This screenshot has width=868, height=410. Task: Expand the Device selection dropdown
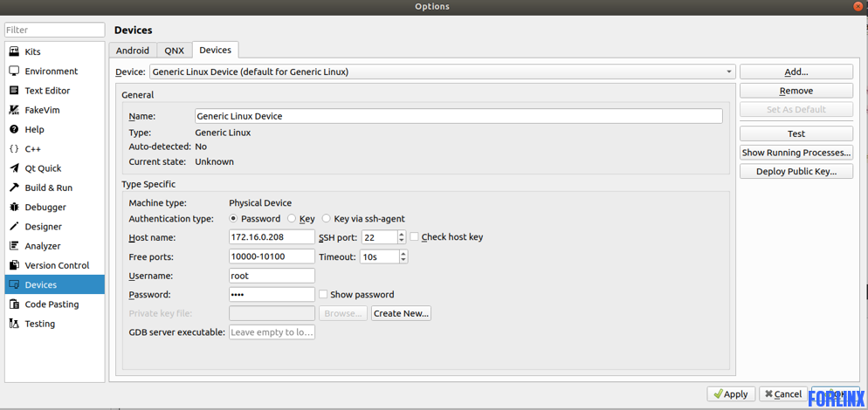click(728, 72)
